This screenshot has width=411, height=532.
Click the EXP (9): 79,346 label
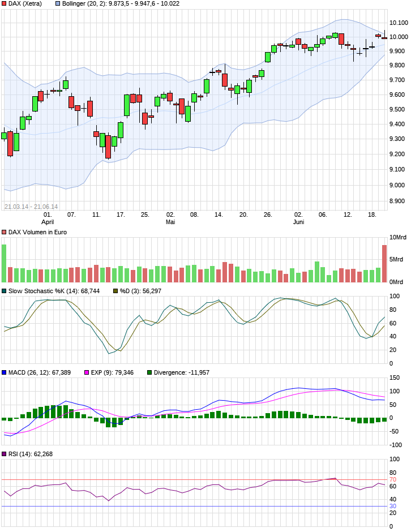(x=112, y=372)
